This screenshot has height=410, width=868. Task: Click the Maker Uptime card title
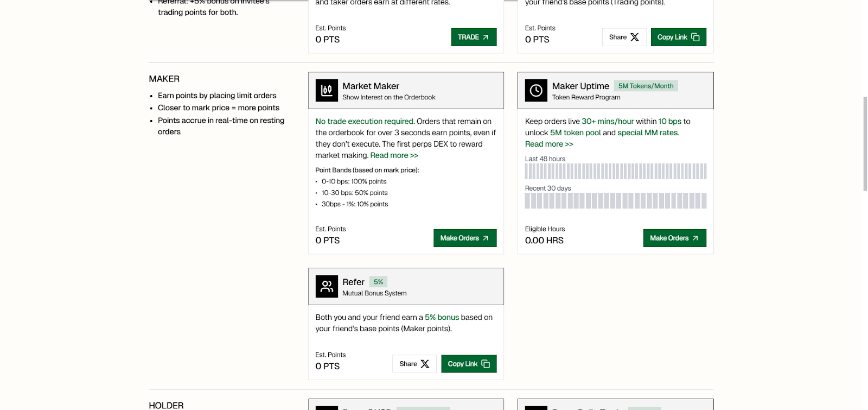point(580,86)
